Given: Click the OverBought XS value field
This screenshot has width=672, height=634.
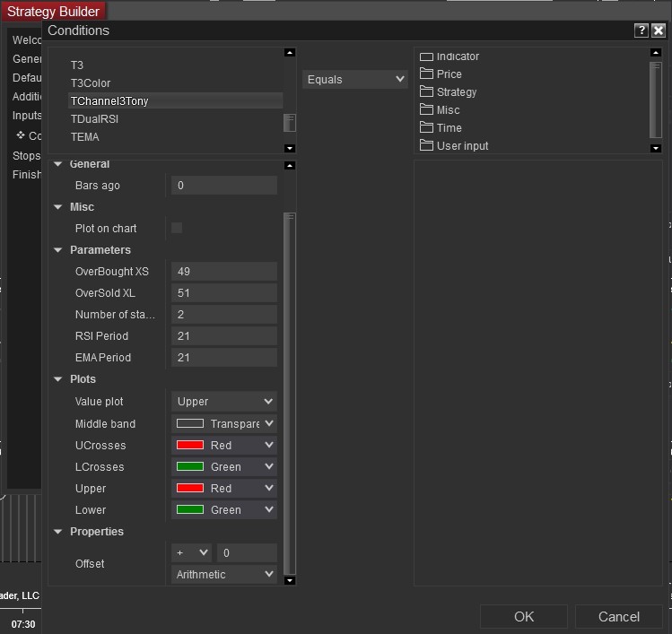Looking at the screenshot, I should (x=224, y=271).
